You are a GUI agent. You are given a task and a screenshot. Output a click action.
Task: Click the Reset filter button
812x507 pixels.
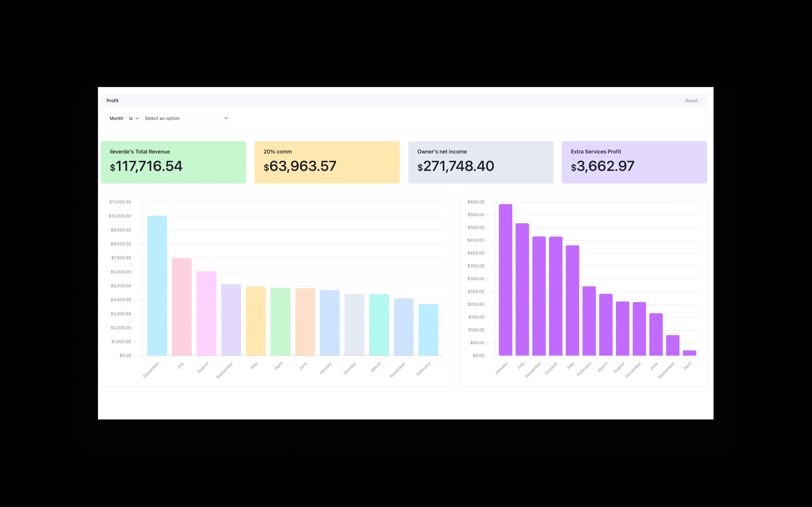click(691, 101)
